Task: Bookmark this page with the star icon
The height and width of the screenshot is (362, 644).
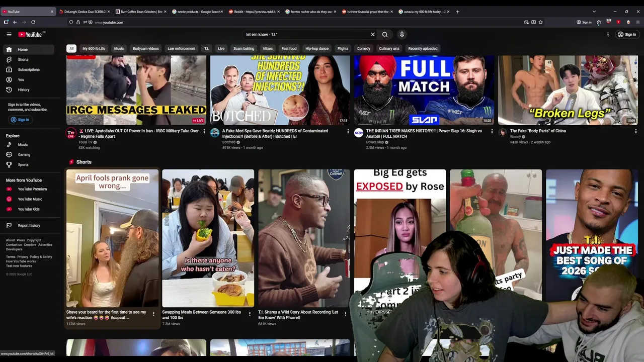Action: (x=540, y=22)
